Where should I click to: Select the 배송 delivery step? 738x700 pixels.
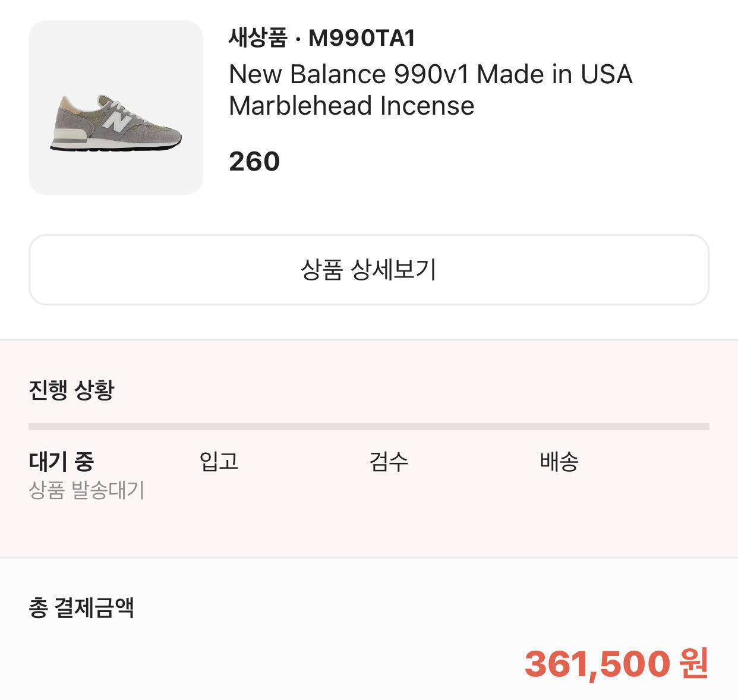point(559,461)
